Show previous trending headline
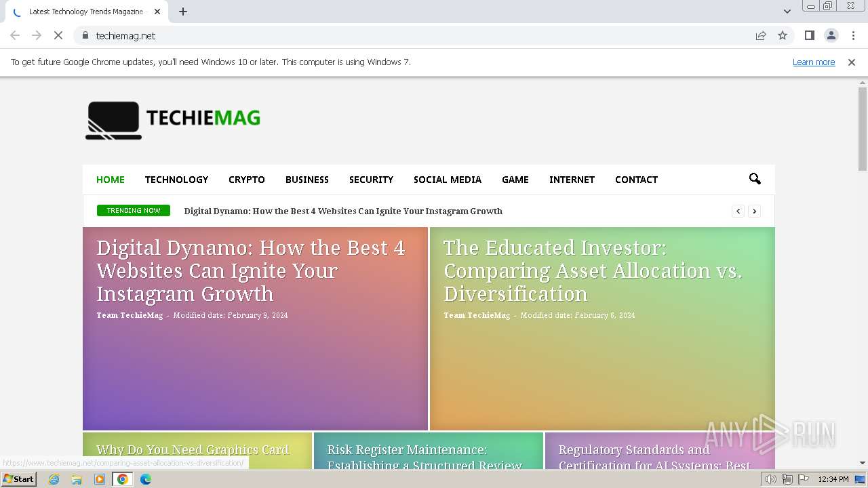 (x=738, y=211)
